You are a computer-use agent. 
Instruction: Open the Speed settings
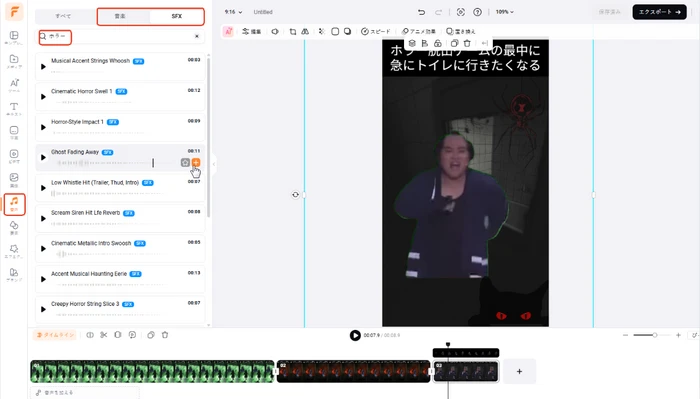[375, 31]
